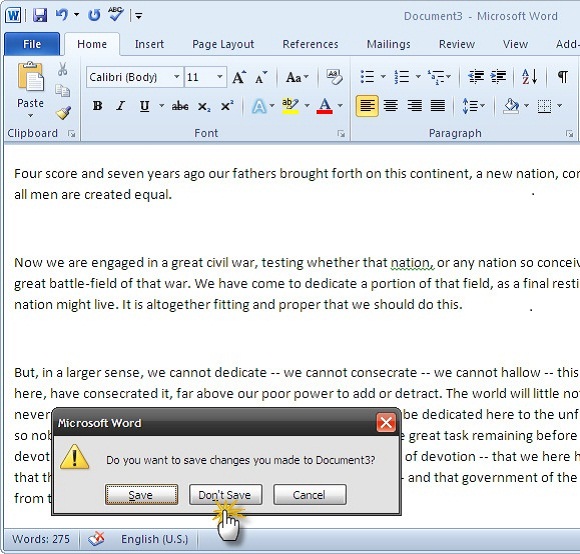Click the Grow Font icon
This screenshot has width=580, height=554.
tap(239, 77)
